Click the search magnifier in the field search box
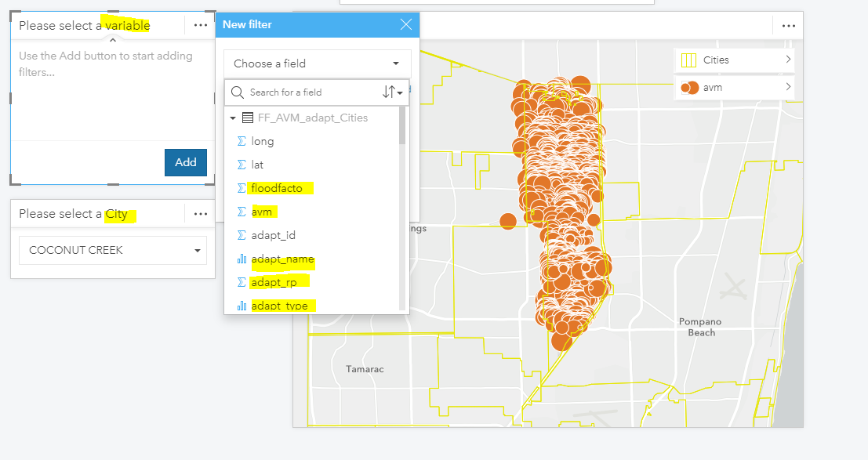Image resolution: width=868 pixels, height=460 pixels. tap(237, 92)
